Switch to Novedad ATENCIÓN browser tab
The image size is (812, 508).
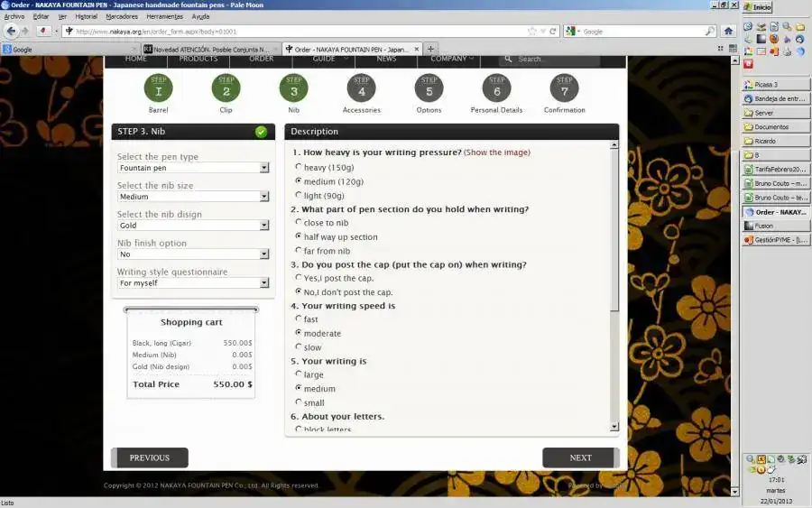pos(211,50)
